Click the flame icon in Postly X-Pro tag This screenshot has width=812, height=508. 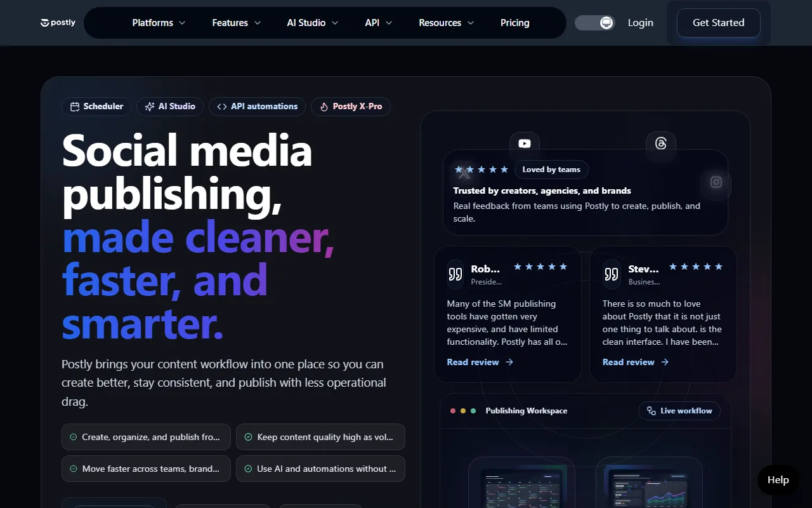(x=324, y=107)
